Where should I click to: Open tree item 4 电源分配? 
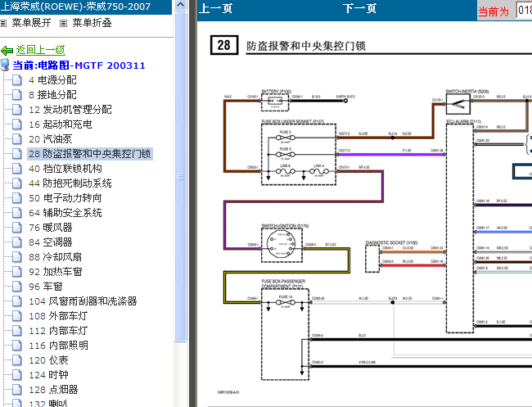pos(52,80)
